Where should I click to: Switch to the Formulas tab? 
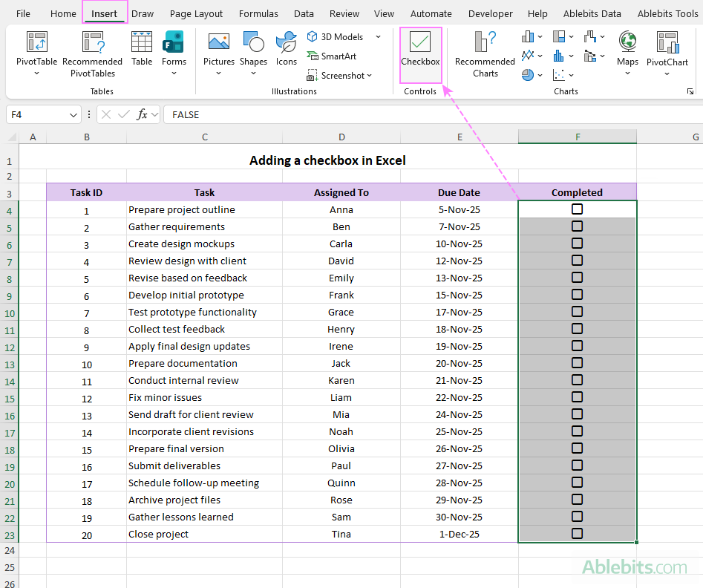pos(258,13)
